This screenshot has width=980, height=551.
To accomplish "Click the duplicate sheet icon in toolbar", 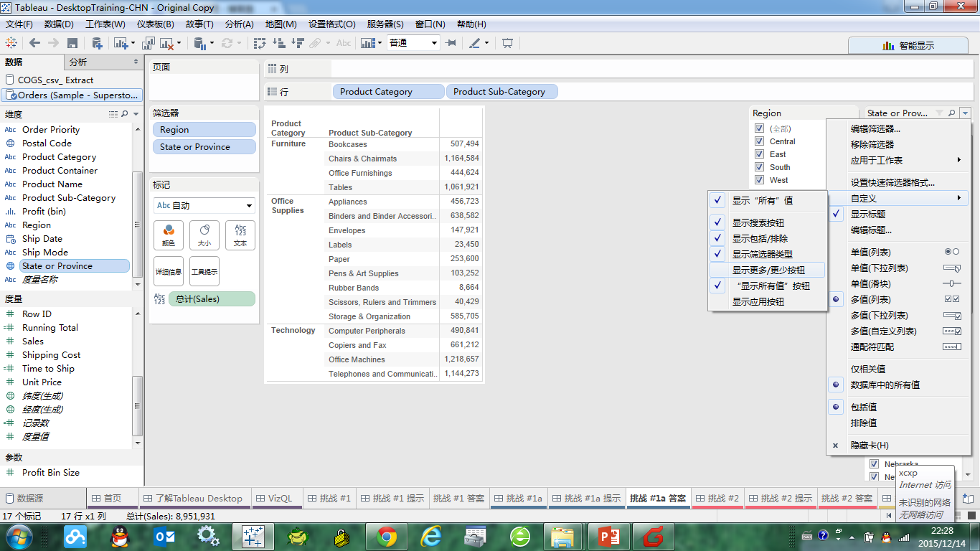I will coord(149,43).
